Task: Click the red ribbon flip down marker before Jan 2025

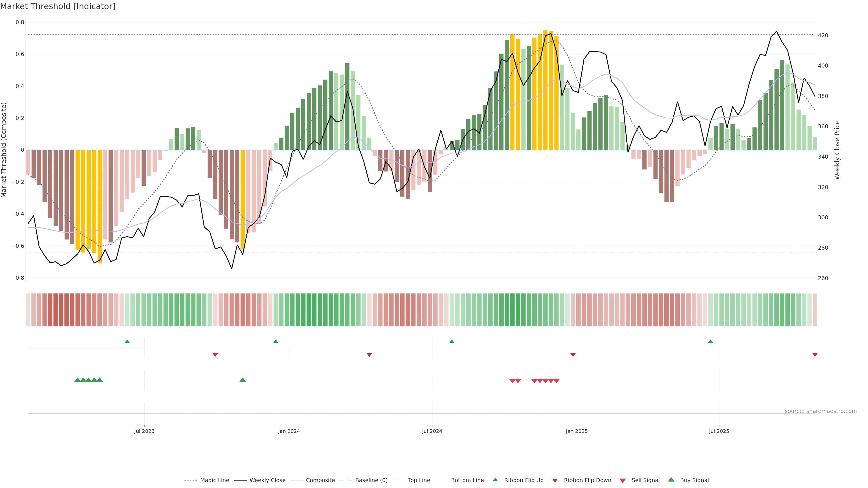Action: pyautogui.click(x=573, y=355)
